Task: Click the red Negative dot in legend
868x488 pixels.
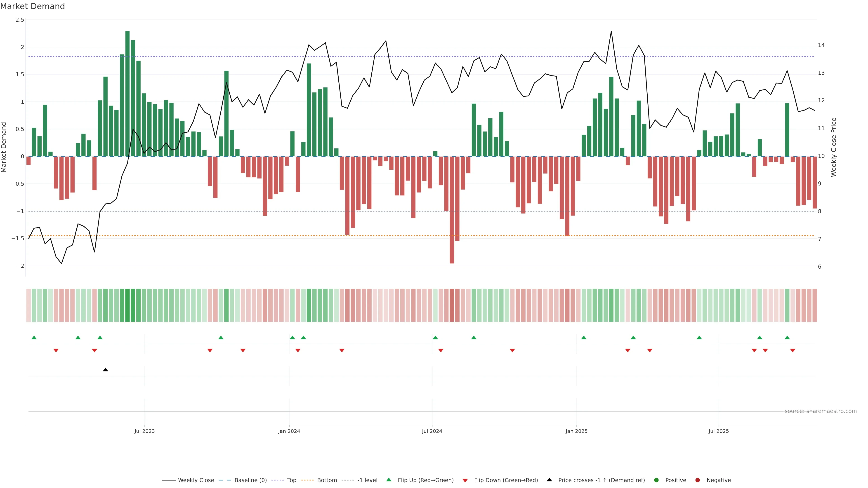Action: [698, 480]
